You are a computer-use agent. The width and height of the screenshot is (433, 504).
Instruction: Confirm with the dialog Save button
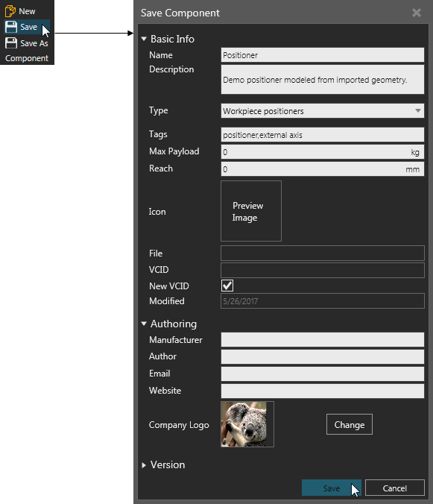click(331, 488)
